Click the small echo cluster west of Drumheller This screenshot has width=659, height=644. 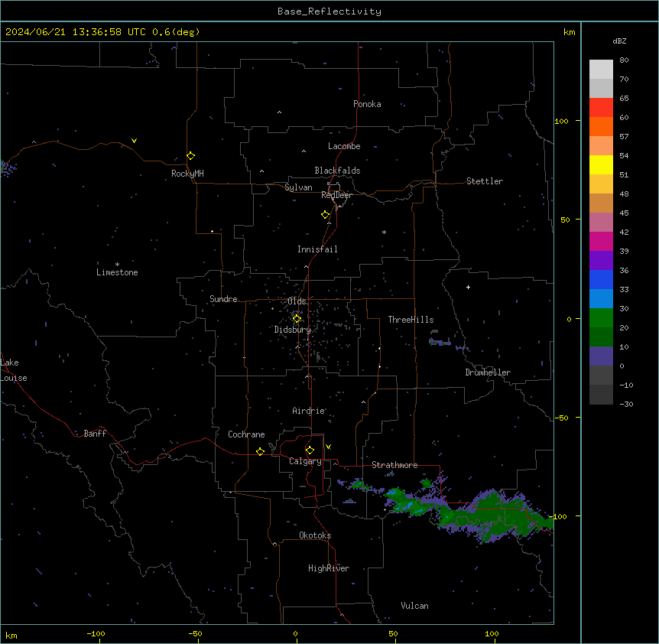click(440, 343)
